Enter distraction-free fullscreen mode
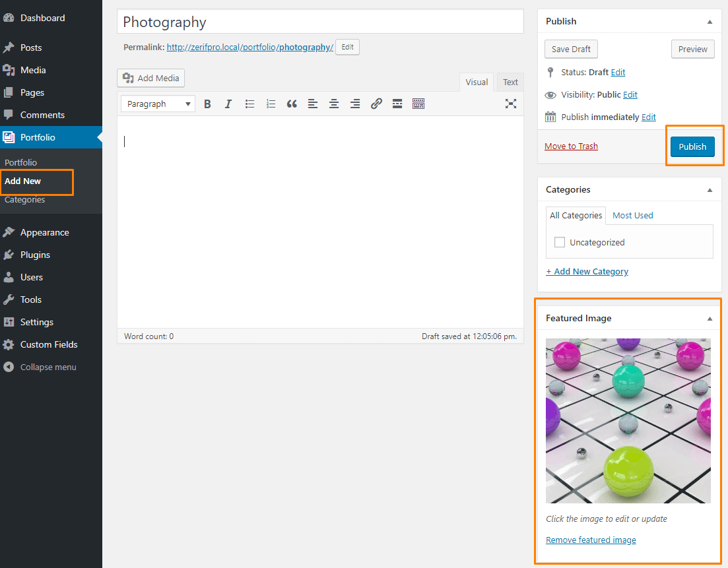The image size is (728, 568). pyautogui.click(x=510, y=104)
